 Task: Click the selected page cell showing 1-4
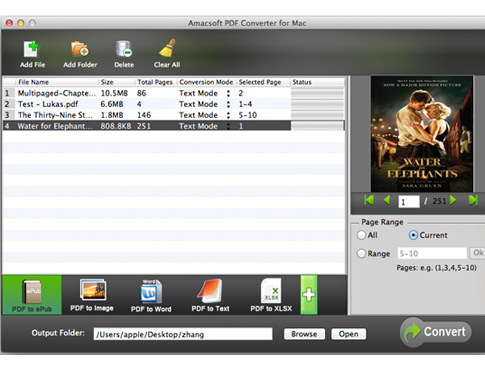(x=245, y=104)
